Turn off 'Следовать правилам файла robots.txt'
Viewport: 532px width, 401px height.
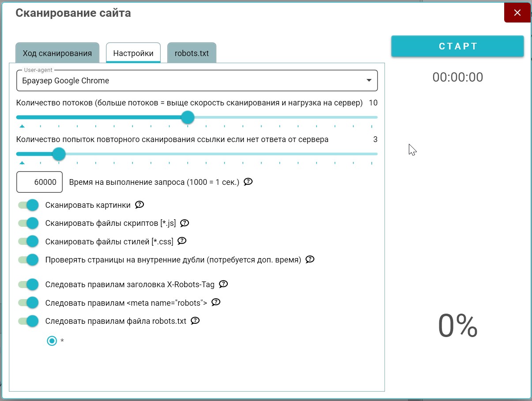[x=29, y=321]
